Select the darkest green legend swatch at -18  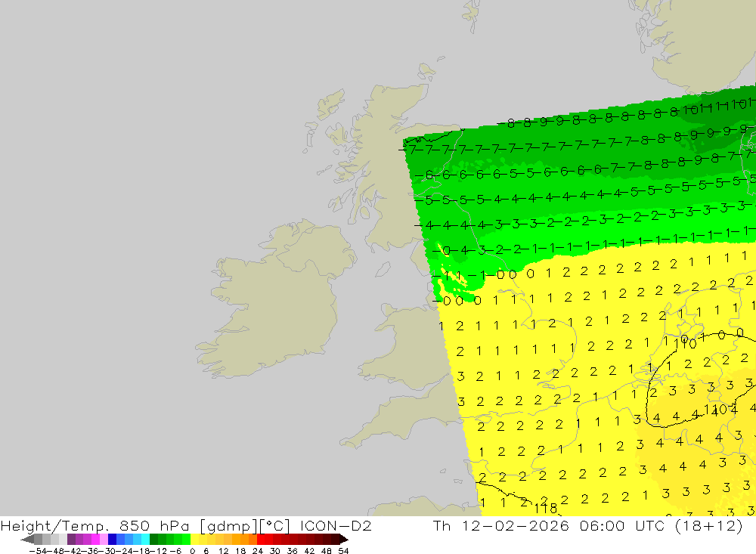coord(153,539)
